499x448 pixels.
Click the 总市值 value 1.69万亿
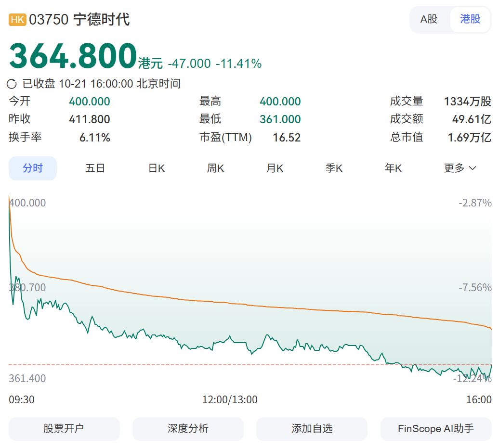point(470,137)
